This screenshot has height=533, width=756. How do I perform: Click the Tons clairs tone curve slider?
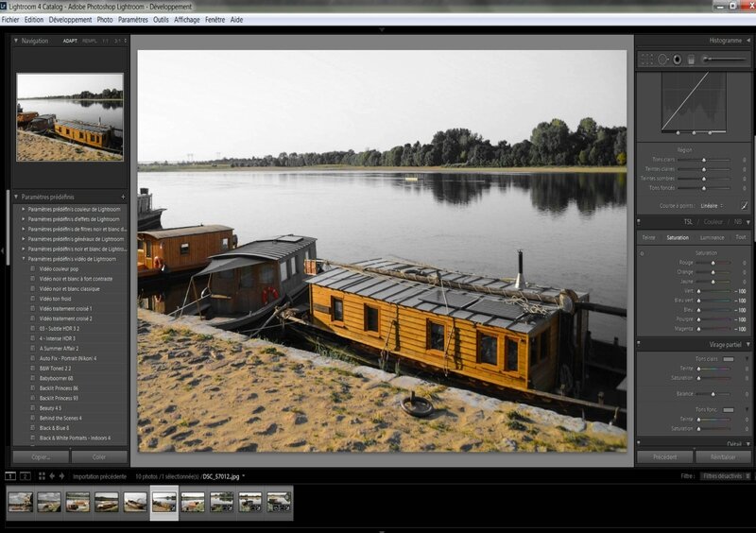[x=704, y=160]
